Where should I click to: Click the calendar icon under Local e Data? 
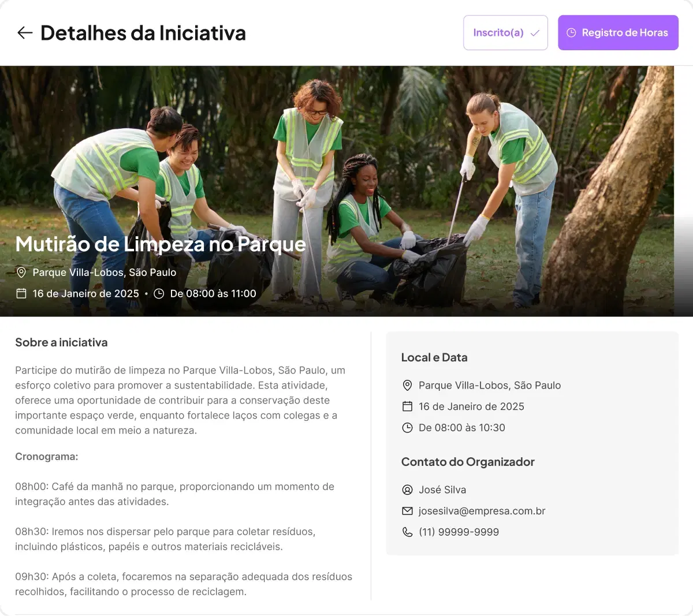coord(407,406)
